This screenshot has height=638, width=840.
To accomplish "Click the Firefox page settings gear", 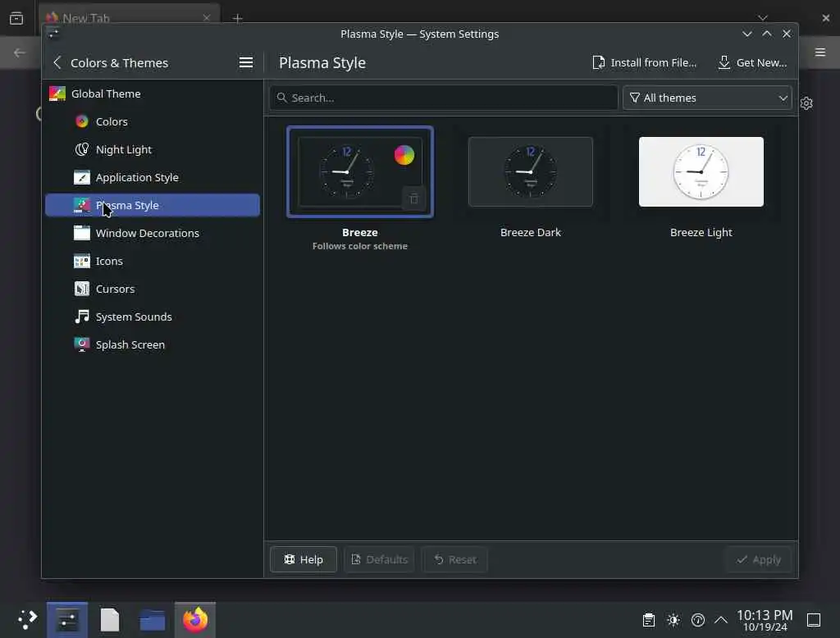I will point(807,103).
